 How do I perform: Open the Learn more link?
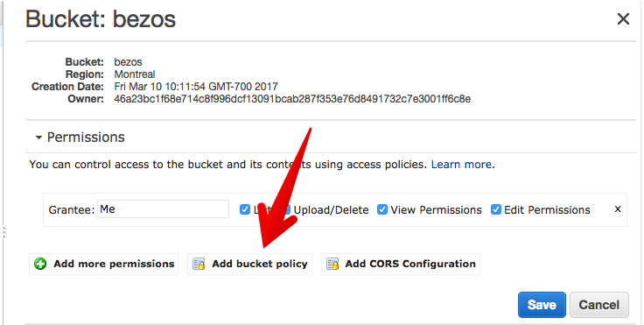(461, 165)
